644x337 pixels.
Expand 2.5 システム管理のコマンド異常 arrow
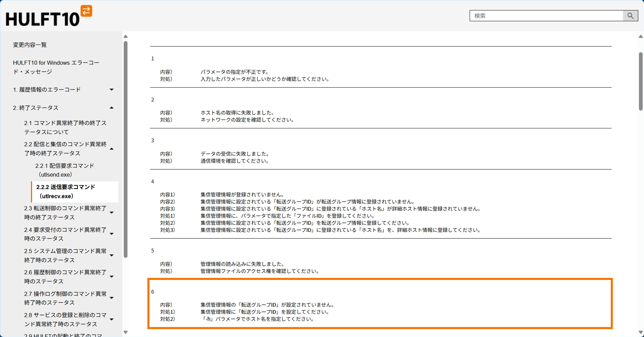pos(112,255)
